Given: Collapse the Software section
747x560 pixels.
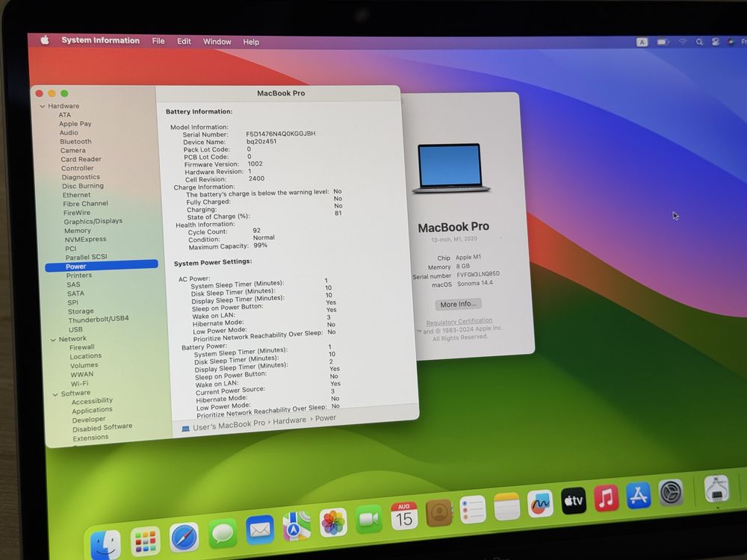Looking at the screenshot, I should [x=55, y=394].
